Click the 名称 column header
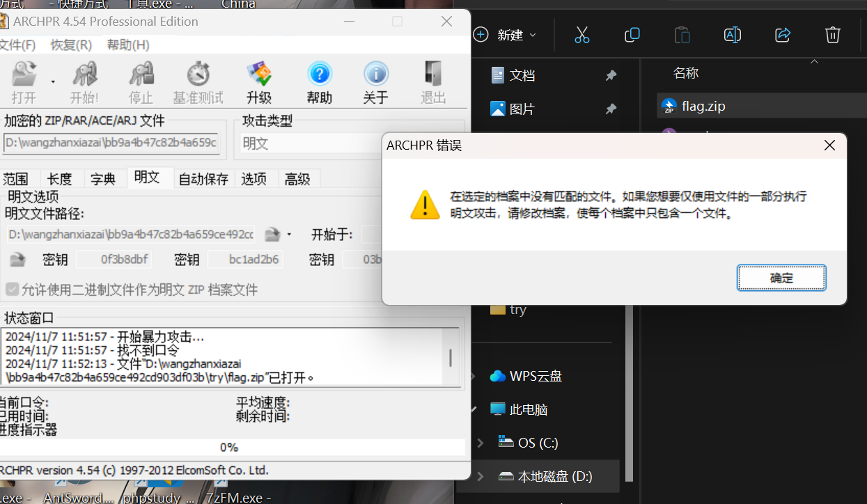Viewport: 867px width, 504px height. (x=686, y=73)
